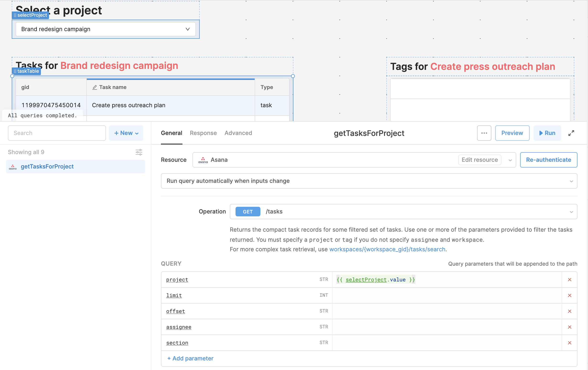
Task: Click the All queries completed status message
Action: click(43, 115)
